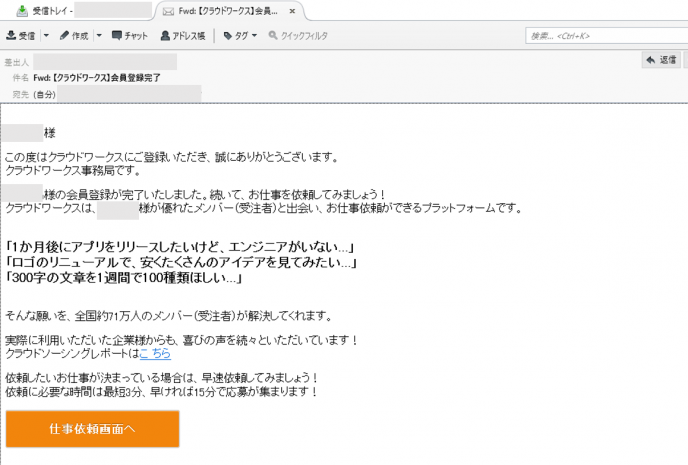The width and height of the screenshot is (688, 465).
Task: Close the Fwd: message tab
Action: pos(292,11)
